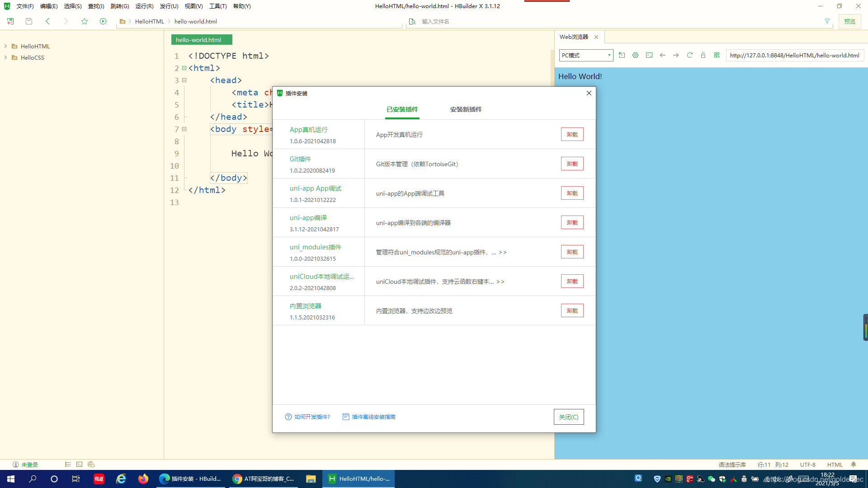Open browser console terminal icon

(x=649, y=55)
